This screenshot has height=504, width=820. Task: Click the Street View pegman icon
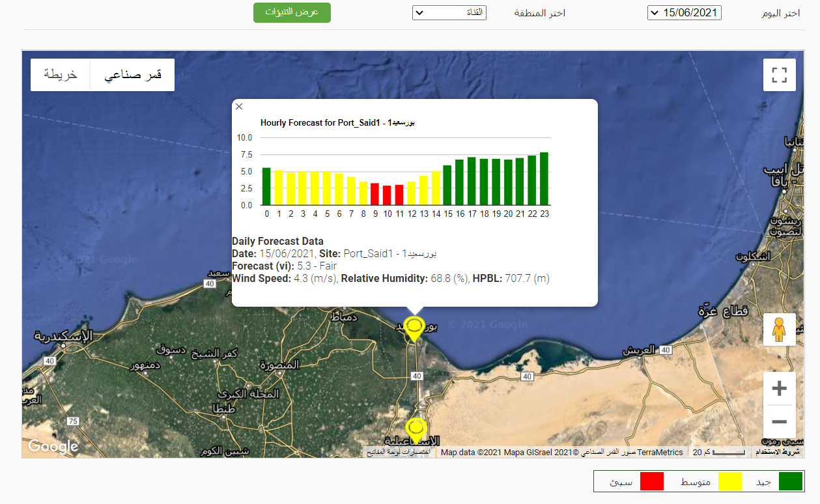pos(779,329)
